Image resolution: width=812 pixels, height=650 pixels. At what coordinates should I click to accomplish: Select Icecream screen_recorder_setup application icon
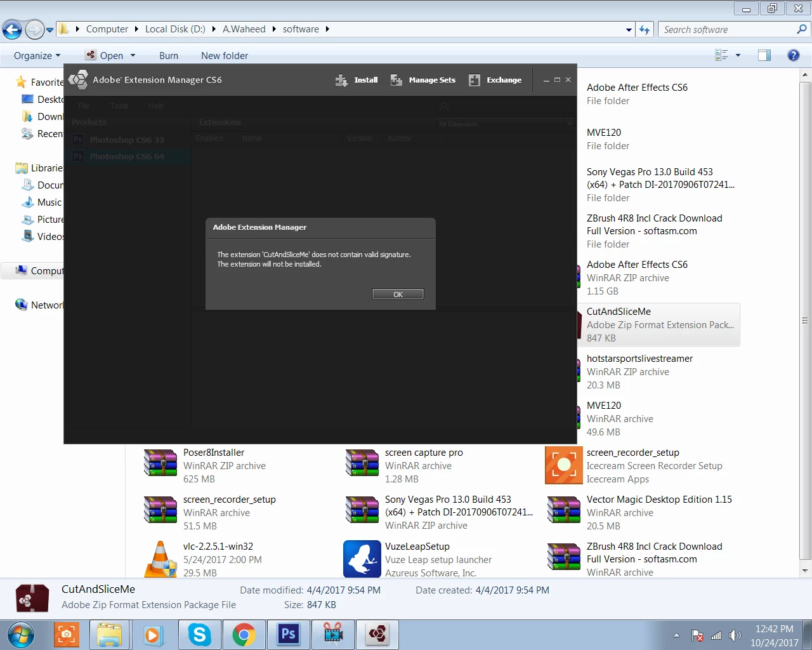pyautogui.click(x=564, y=465)
